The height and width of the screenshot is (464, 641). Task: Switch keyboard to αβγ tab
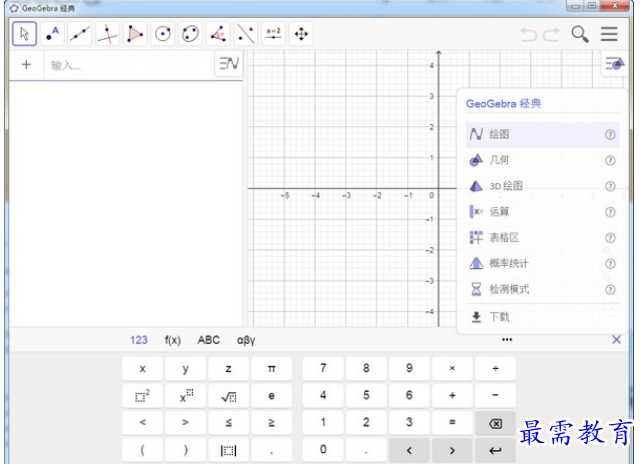click(246, 340)
